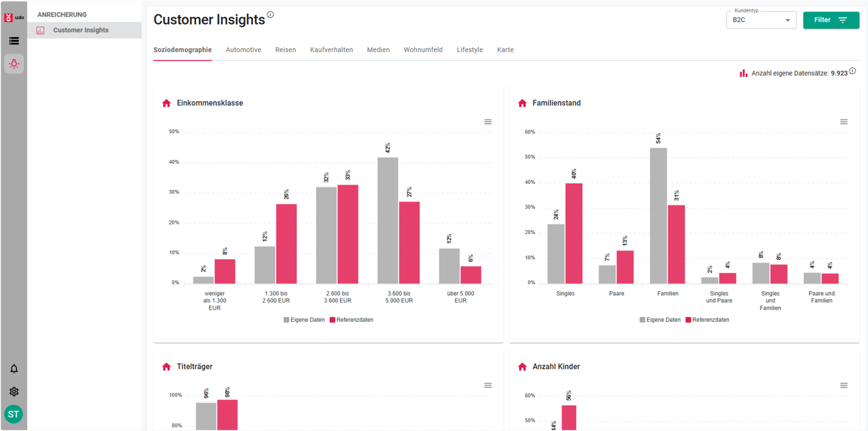Open notifications bell icon
The image size is (868, 431).
click(14, 369)
